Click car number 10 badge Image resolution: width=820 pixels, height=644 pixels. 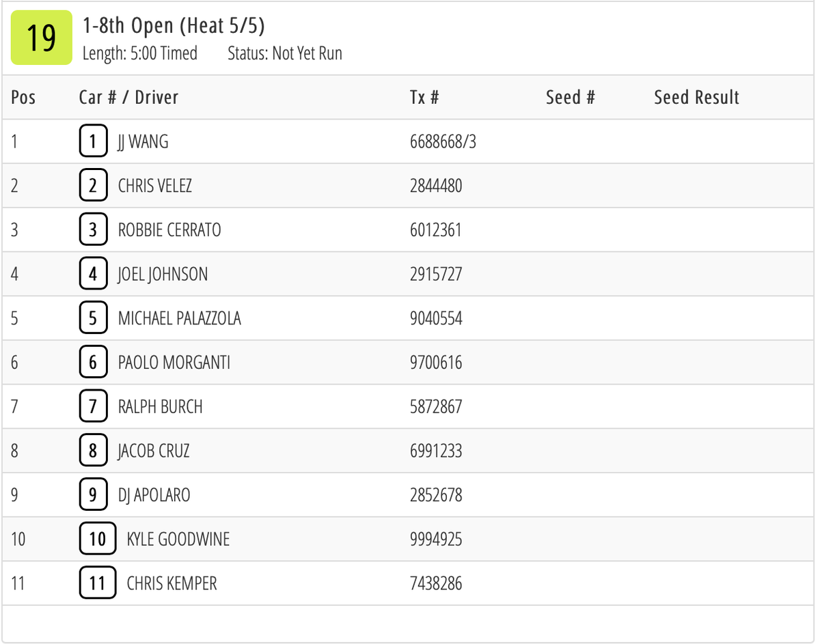pos(97,540)
